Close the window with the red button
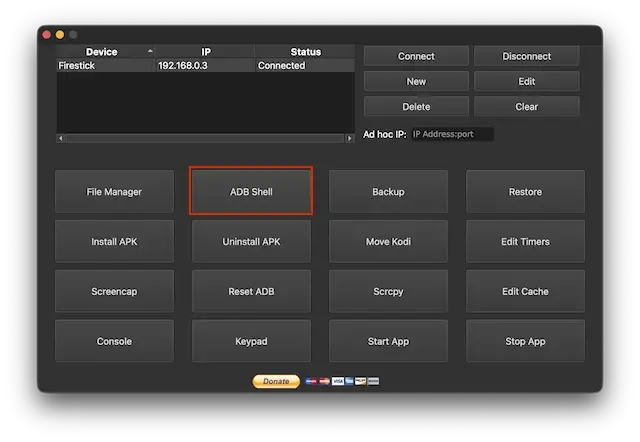The width and height of the screenshot is (640, 442). click(47, 35)
